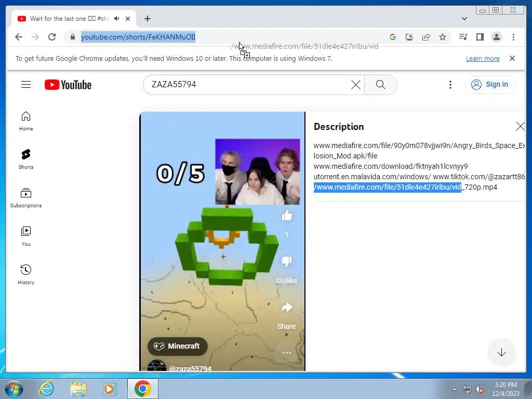Viewport: 532px width, 399px height.
Task: Like this Short with thumbs up
Action: click(x=287, y=216)
